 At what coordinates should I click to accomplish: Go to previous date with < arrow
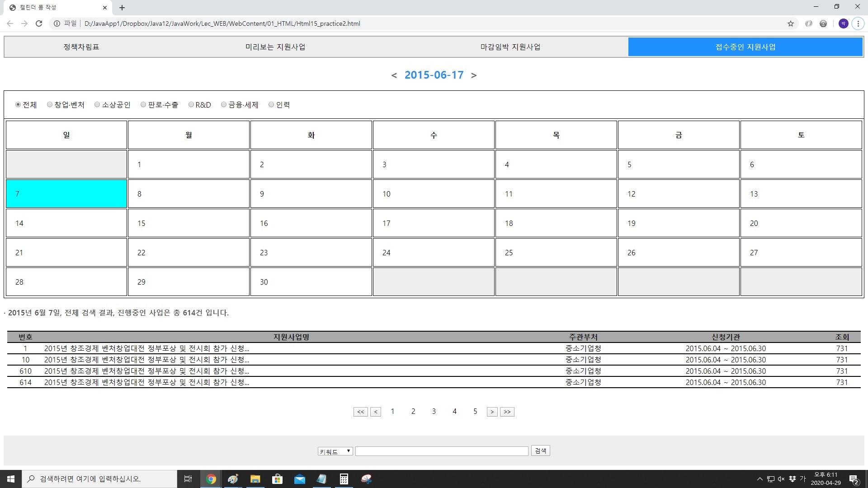click(x=394, y=75)
